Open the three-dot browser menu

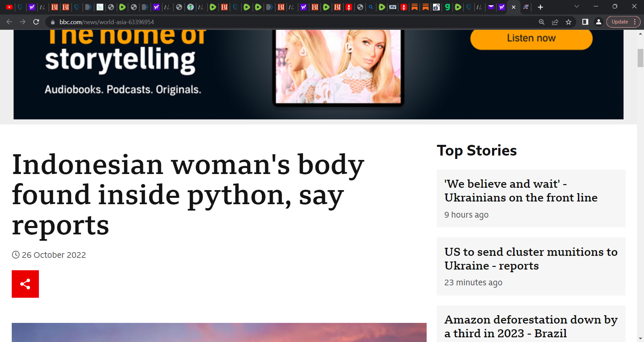click(x=634, y=22)
